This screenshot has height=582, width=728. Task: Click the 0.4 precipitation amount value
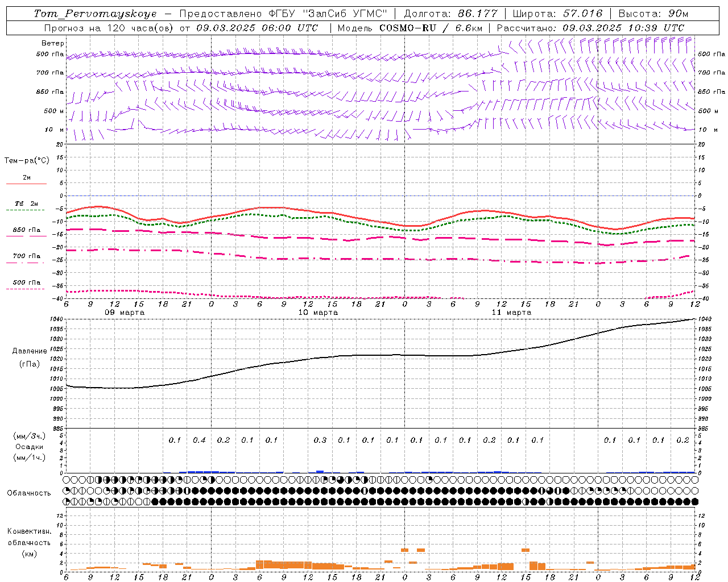(x=199, y=440)
